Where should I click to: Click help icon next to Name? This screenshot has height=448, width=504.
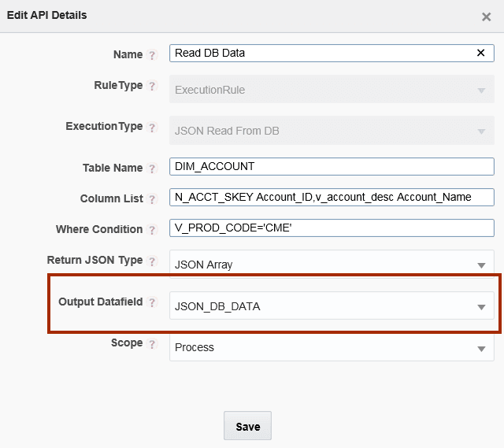[152, 55]
